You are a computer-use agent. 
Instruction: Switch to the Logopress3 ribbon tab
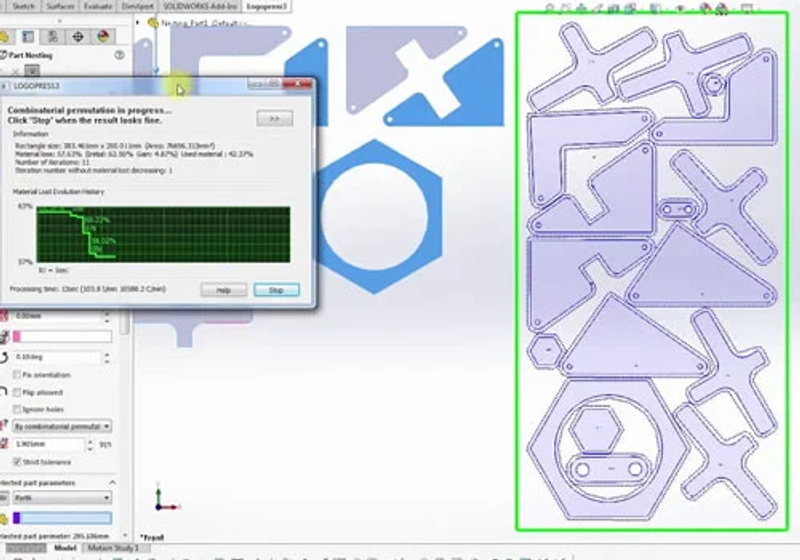pyautogui.click(x=266, y=6)
